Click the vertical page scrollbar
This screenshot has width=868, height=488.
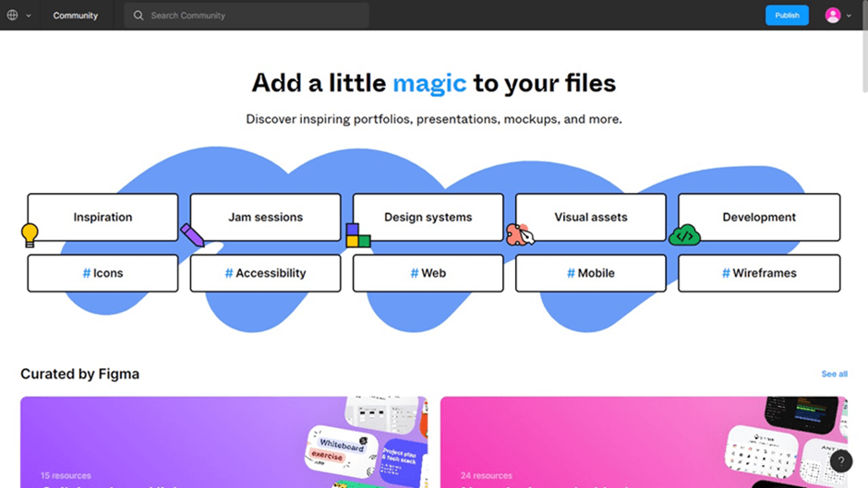865,47
